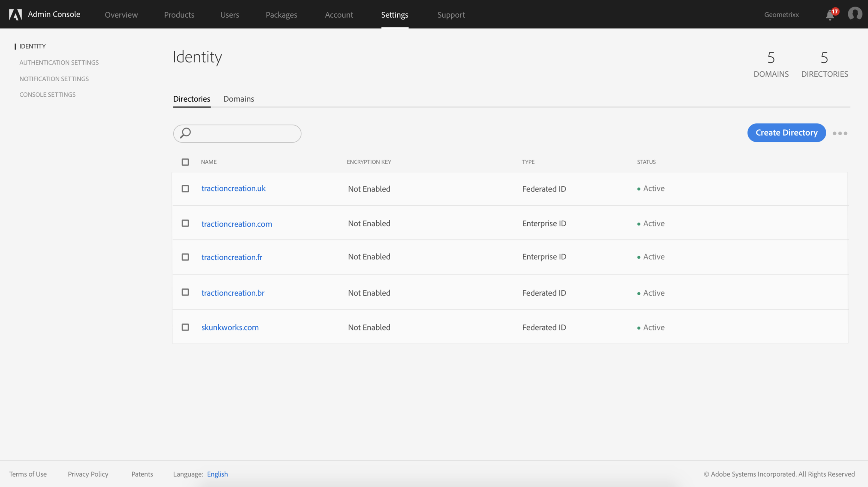Screen dimensions: 868x487
Task: Focus the directory search field
Action: pyautogui.click(x=237, y=134)
